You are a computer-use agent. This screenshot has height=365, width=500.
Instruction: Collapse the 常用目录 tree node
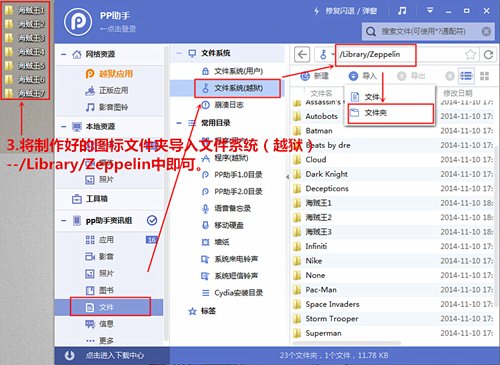(179, 123)
